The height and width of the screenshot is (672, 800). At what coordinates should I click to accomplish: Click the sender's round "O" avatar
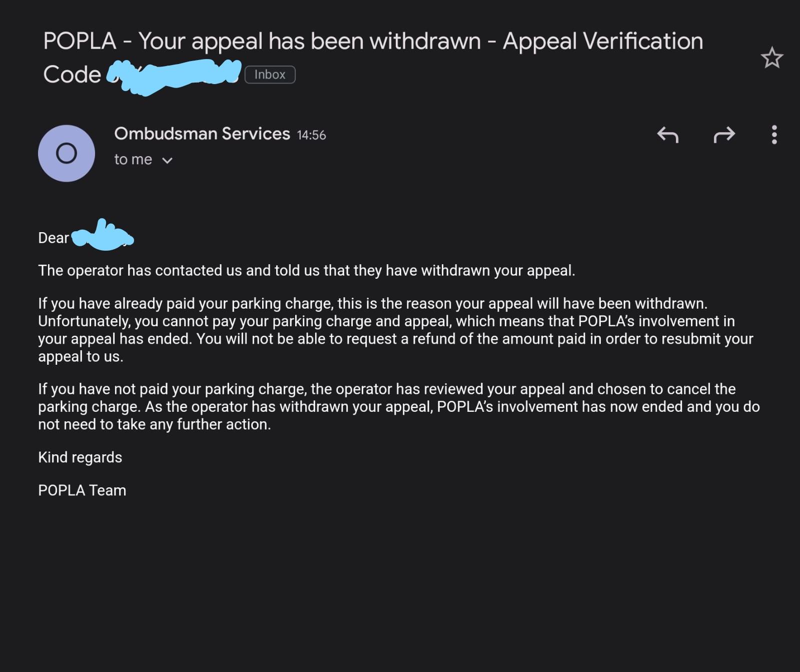[67, 153]
